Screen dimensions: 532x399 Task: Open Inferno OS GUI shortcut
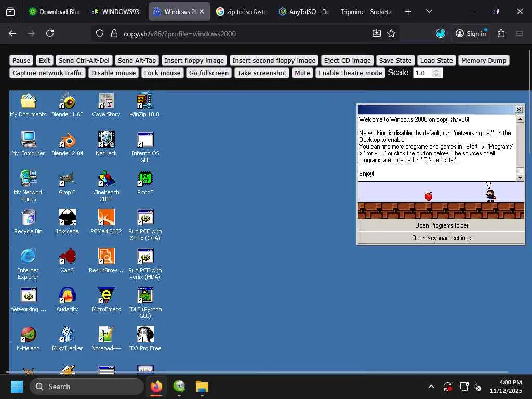click(x=145, y=147)
